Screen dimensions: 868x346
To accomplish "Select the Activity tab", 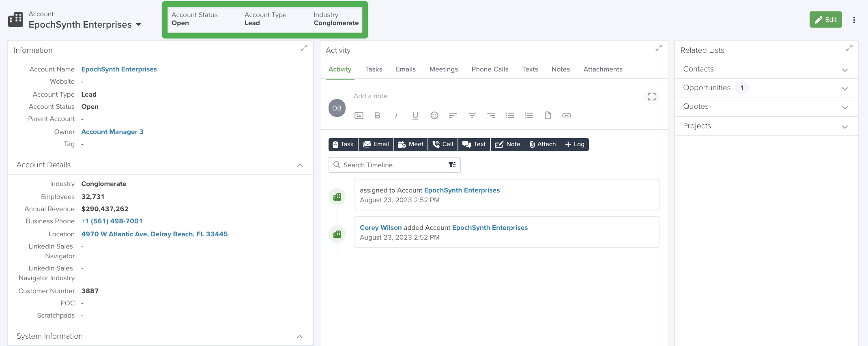I will [x=340, y=69].
